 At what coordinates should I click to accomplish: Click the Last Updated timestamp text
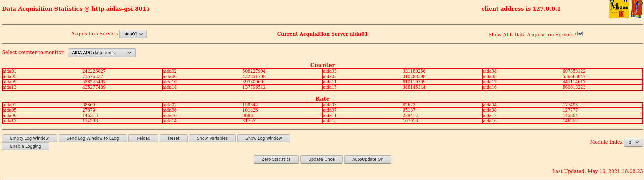coord(598,171)
